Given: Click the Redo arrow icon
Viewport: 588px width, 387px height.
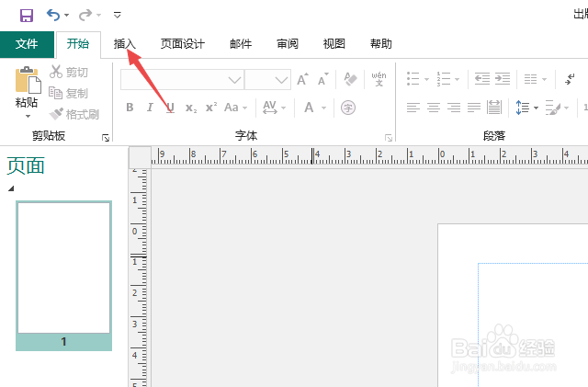Looking at the screenshot, I should [x=85, y=15].
